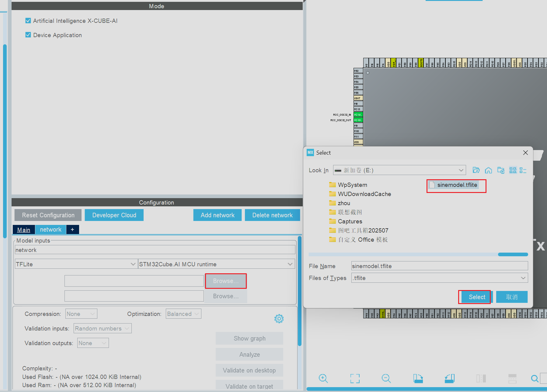The height and width of the screenshot is (392, 547).
Task: Click the plus tab to add network
Action: pos(72,229)
